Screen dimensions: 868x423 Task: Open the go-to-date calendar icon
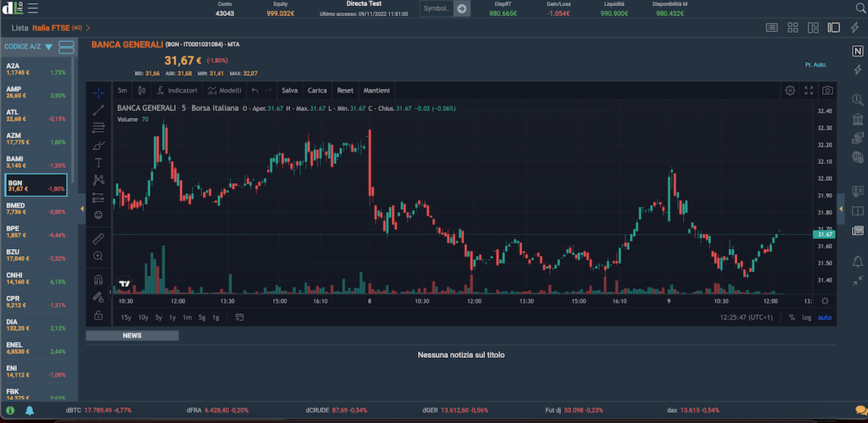(x=240, y=318)
